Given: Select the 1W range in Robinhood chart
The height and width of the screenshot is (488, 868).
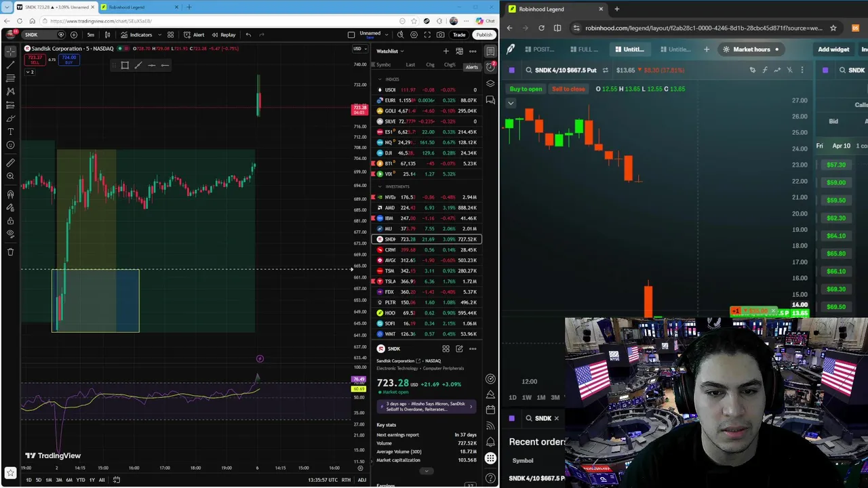Looking at the screenshot, I should (527, 397).
